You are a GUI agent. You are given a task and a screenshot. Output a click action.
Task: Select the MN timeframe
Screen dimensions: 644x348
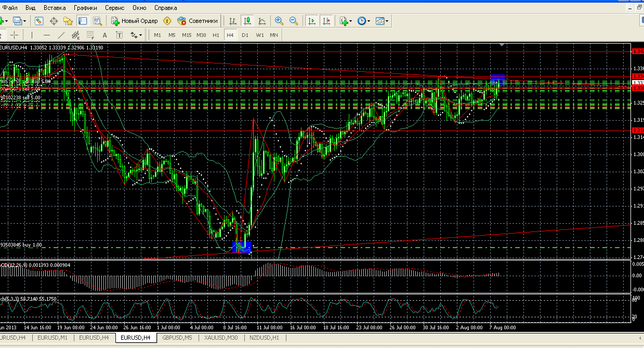coord(274,35)
